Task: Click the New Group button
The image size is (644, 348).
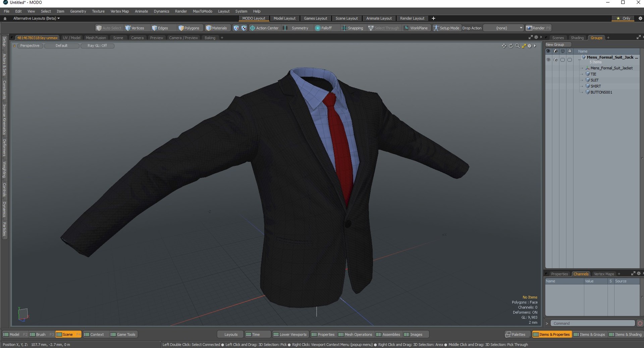Action: (x=558, y=45)
